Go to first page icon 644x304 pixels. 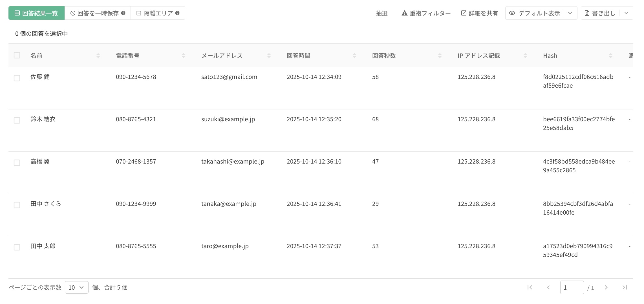coord(530,287)
